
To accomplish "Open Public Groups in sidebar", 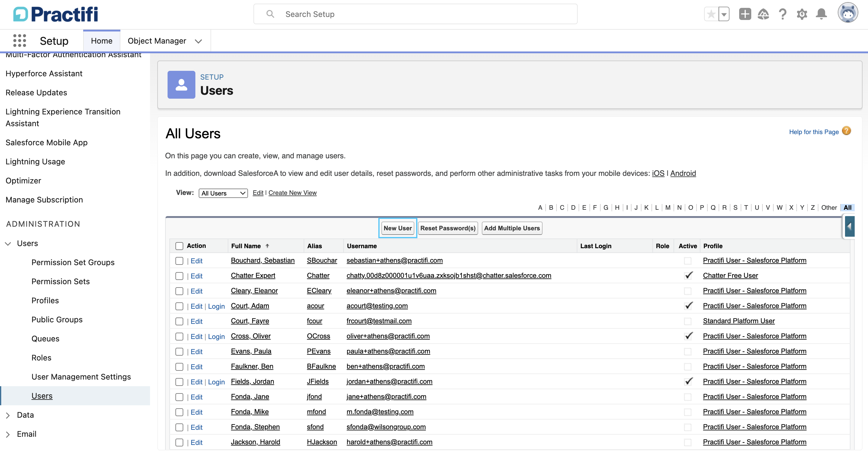I will click(57, 319).
